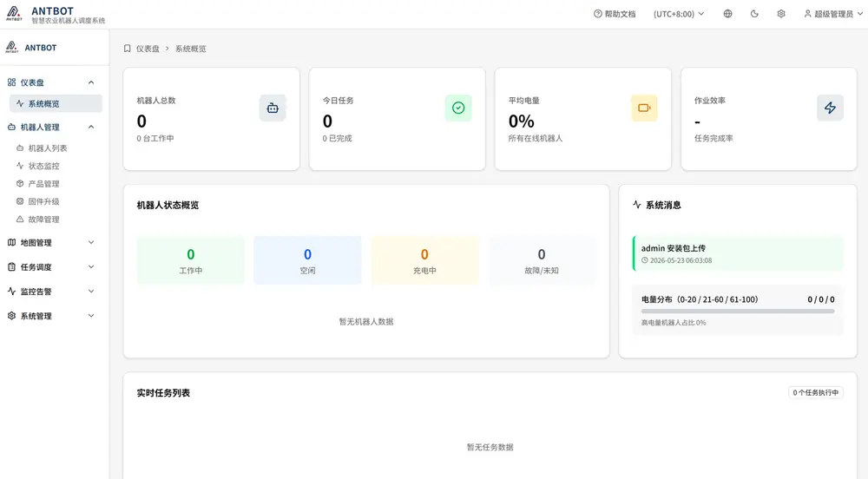Click the 0 已完成 text
868x479 pixels.
(337, 138)
